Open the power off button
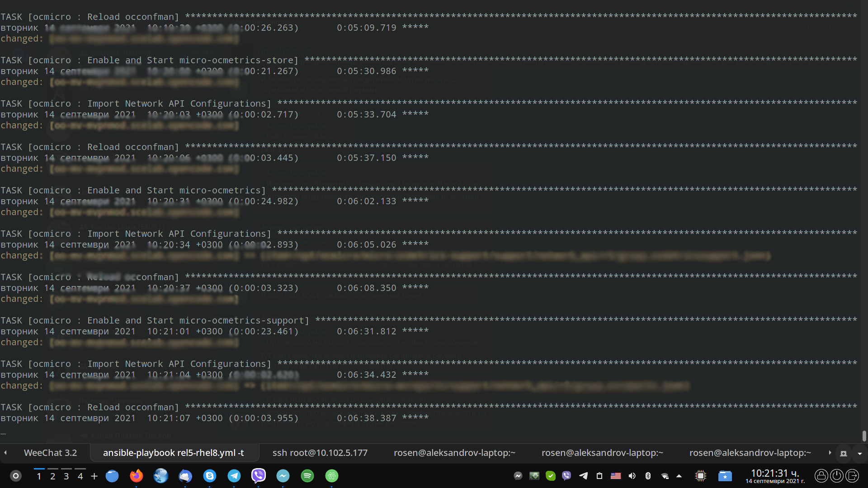 836,476
